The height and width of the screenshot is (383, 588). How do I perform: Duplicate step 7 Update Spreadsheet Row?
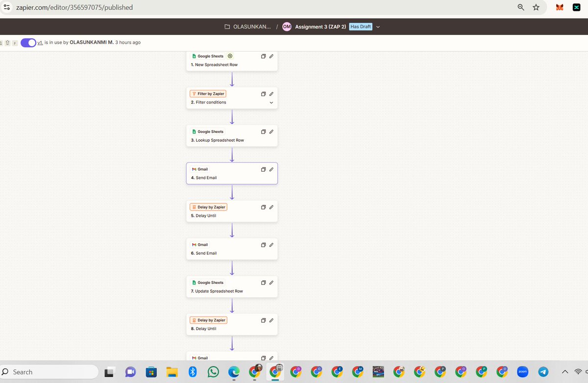pyautogui.click(x=263, y=282)
